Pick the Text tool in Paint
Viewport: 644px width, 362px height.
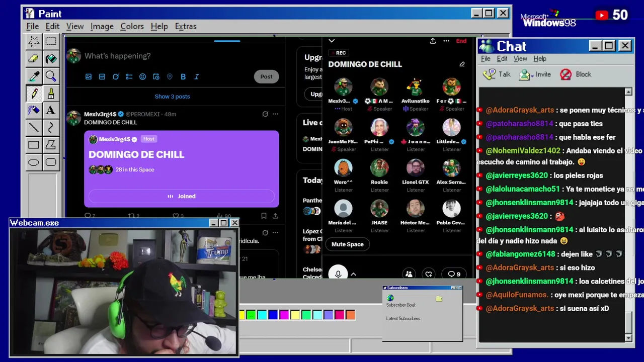pos(51,110)
